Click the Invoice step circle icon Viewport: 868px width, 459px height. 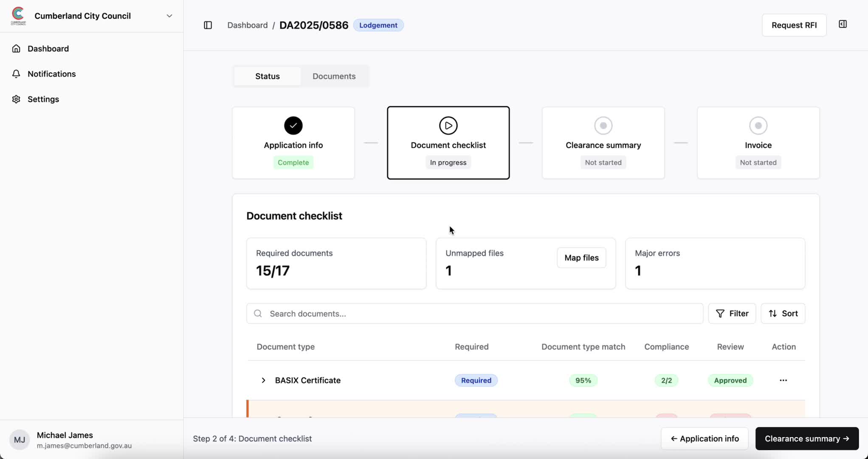(x=758, y=125)
